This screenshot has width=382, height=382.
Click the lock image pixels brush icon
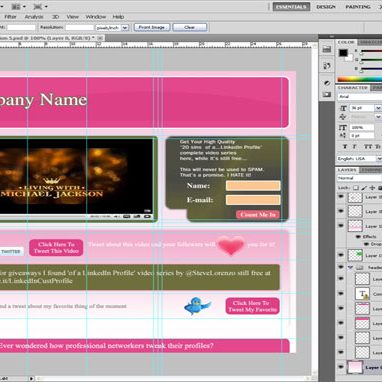pos(364,188)
